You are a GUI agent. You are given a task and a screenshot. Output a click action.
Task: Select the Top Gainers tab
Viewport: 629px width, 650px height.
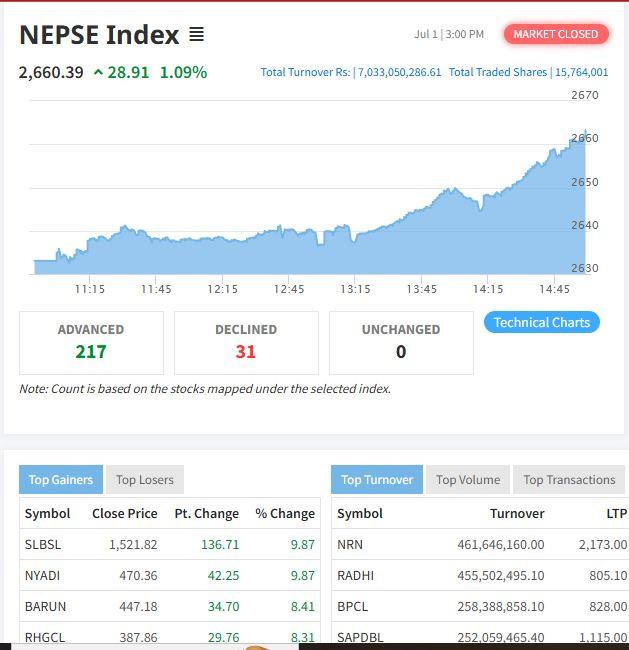point(60,480)
